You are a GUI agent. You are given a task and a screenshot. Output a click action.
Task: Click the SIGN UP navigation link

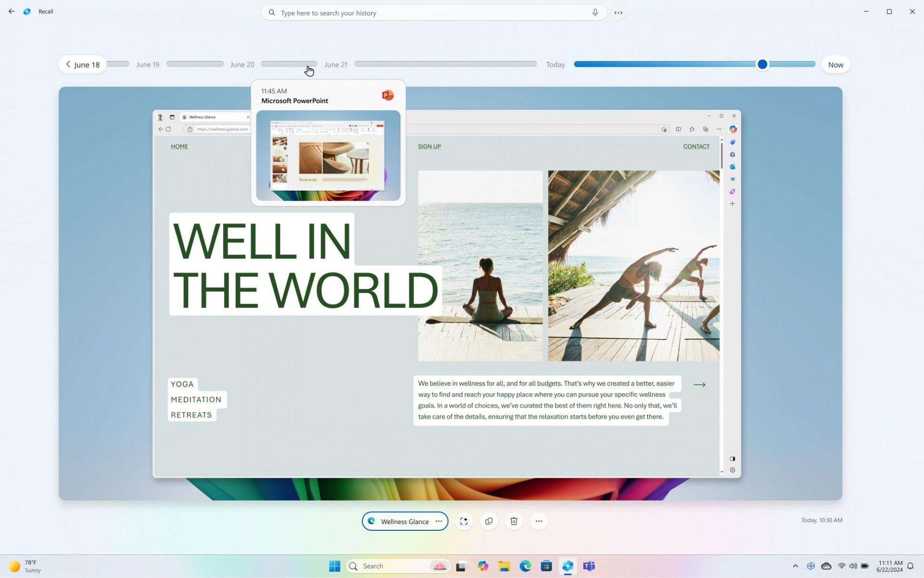tap(429, 146)
